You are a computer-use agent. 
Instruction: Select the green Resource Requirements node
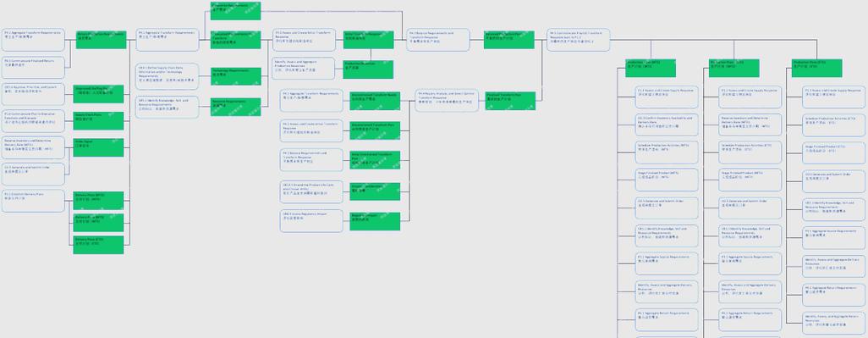(236, 107)
